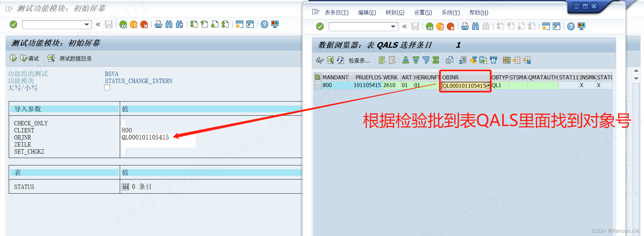Image resolution: width=644 pixels, height=236 pixels.
Task: Toggle the 大写/小写 checkbox
Action: [107, 88]
